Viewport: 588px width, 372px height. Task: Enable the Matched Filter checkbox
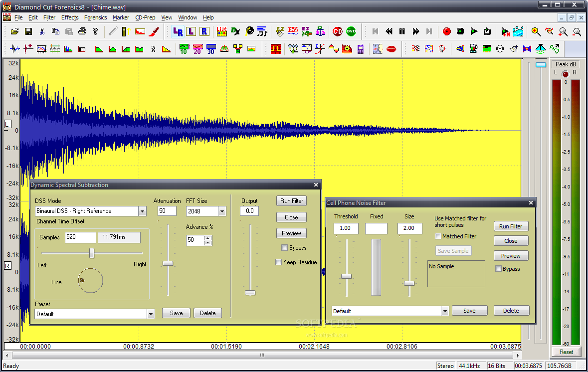click(438, 236)
